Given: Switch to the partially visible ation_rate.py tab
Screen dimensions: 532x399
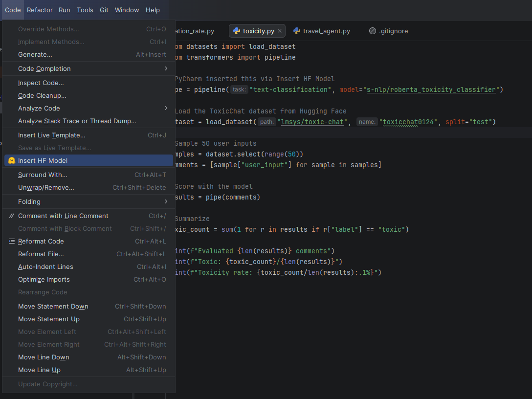Looking at the screenshot, I should (x=195, y=31).
